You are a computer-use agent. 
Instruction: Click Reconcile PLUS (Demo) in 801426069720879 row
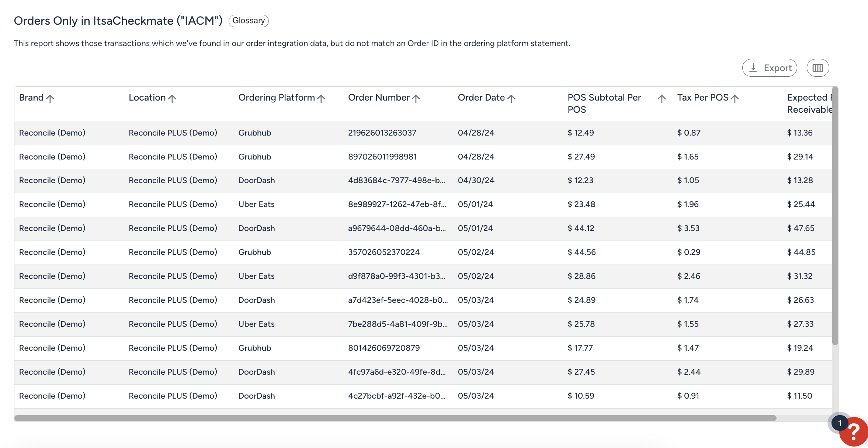173,348
